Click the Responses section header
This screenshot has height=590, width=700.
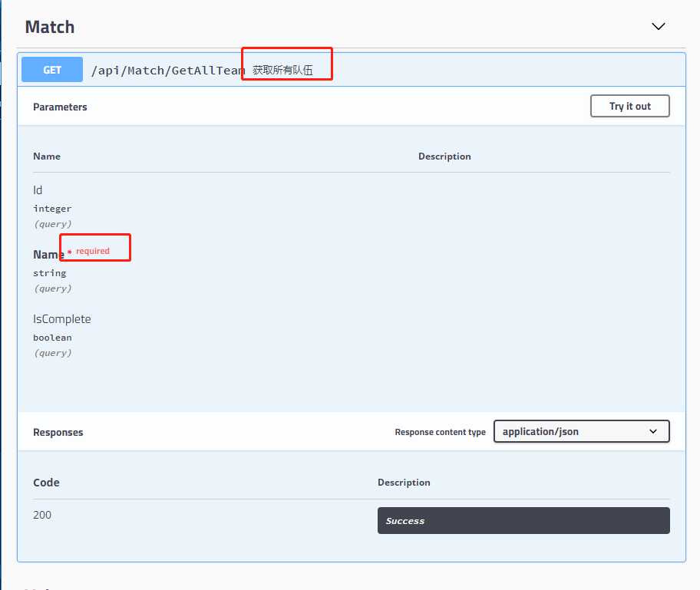tap(58, 433)
